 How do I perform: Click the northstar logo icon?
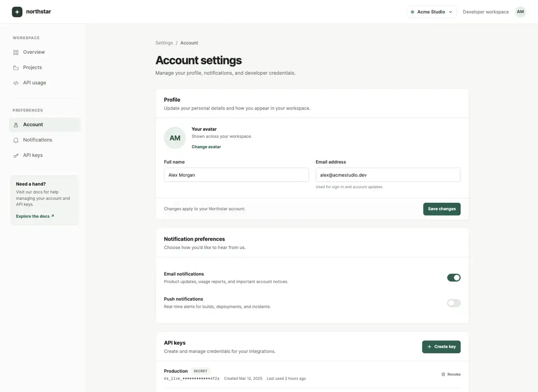pos(17,12)
